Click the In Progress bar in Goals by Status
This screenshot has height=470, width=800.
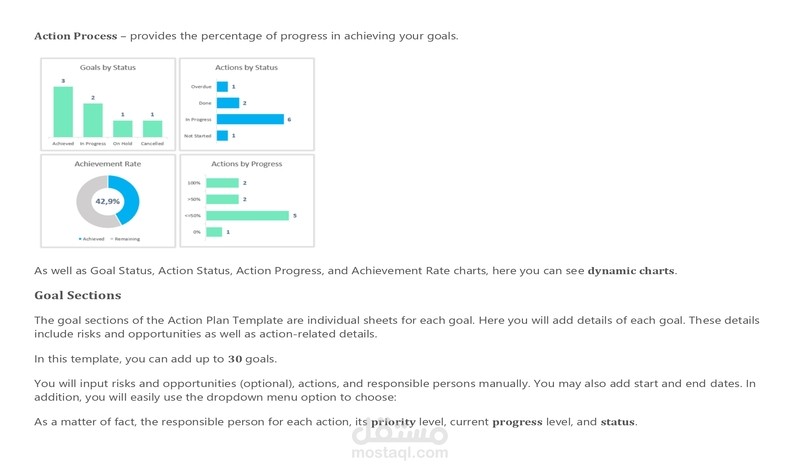[93, 120]
